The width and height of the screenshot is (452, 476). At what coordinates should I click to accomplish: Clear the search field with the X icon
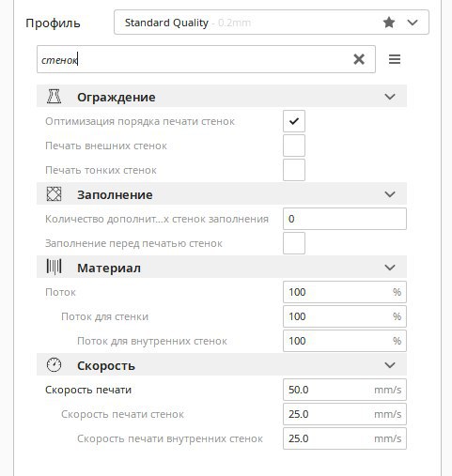pyautogui.click(x=359, y=59)
